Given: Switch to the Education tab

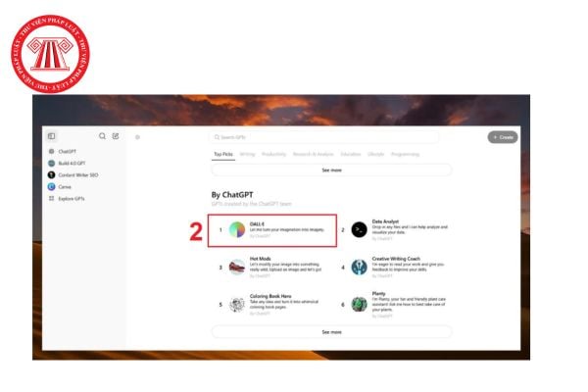Looking at the screenshot, I should coord(351,154).
